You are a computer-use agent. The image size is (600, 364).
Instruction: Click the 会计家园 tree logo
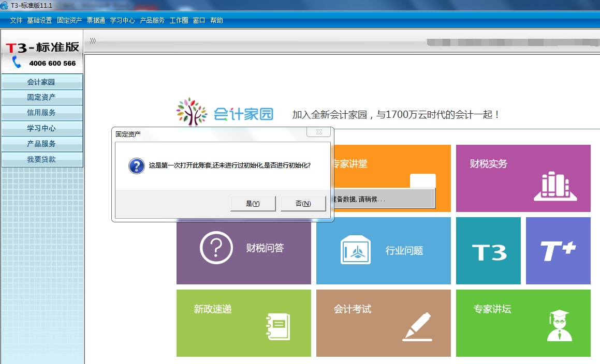click(x=192, y=112)
